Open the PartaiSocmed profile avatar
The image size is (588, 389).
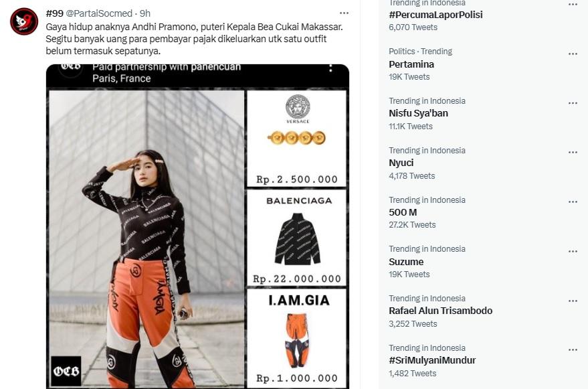tap(24, 21)
